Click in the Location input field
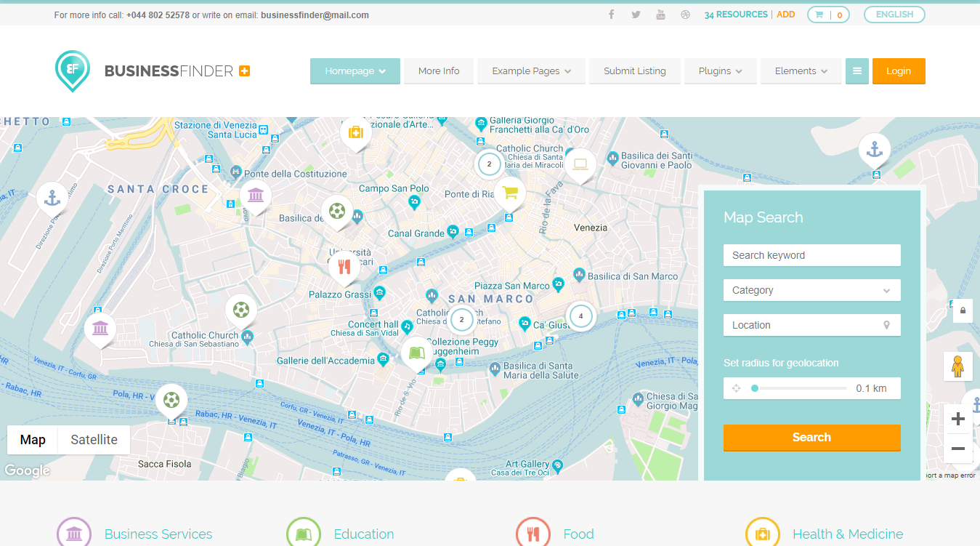980x546 pixels. 811,325
